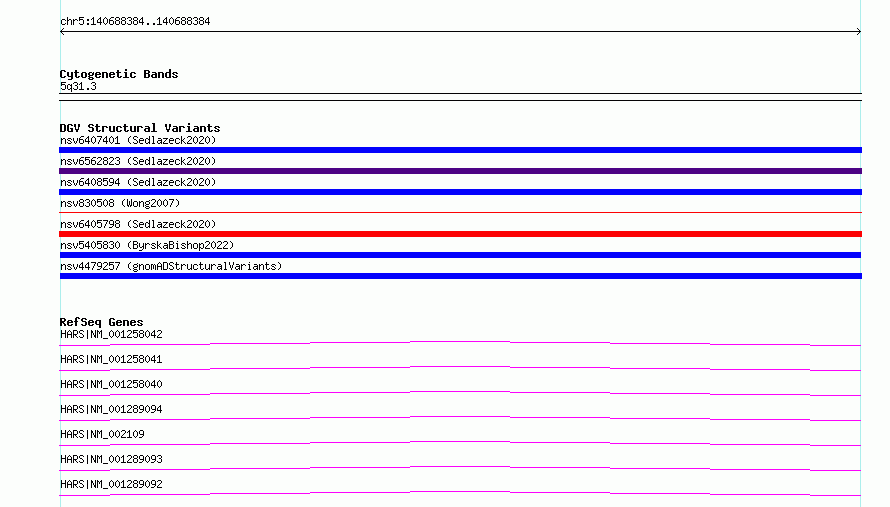890x507 pixels.
Task: Click the chr5:140688384..140688384 coordinate label
Action: point(135,21)
